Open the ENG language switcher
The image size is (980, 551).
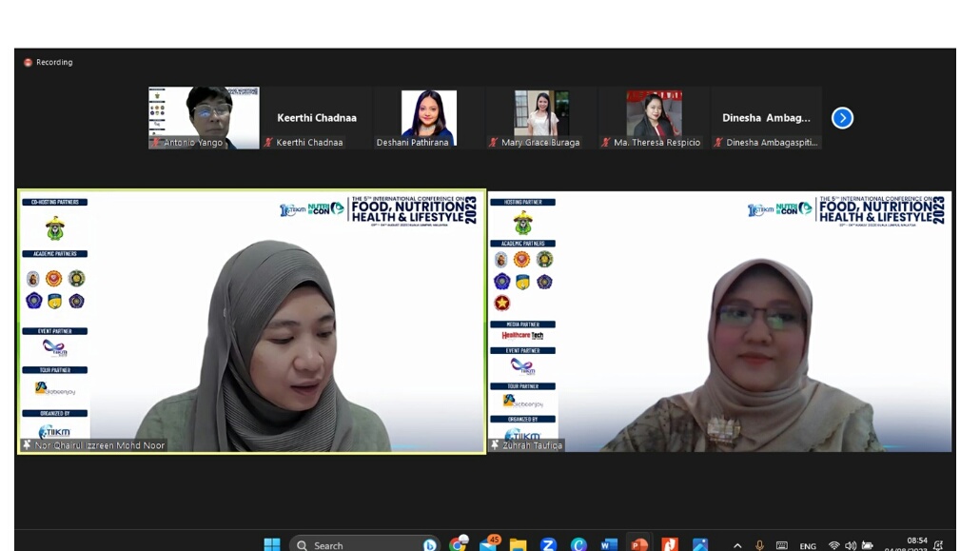(808, 545)
